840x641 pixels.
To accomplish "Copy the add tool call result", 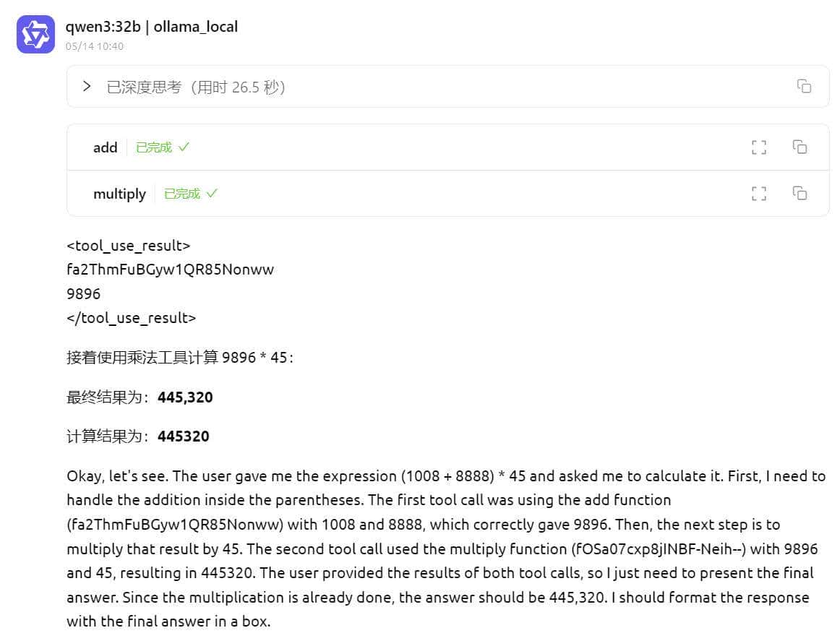I will coord(800,147).
